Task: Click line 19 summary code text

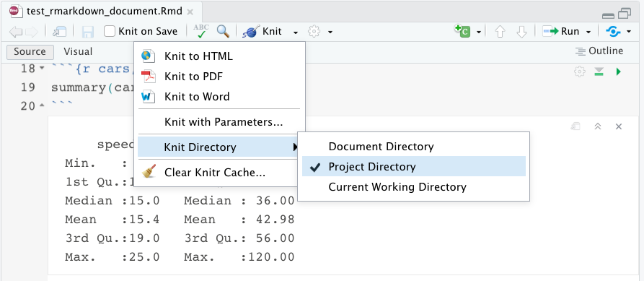Action: tap(92, 87)
